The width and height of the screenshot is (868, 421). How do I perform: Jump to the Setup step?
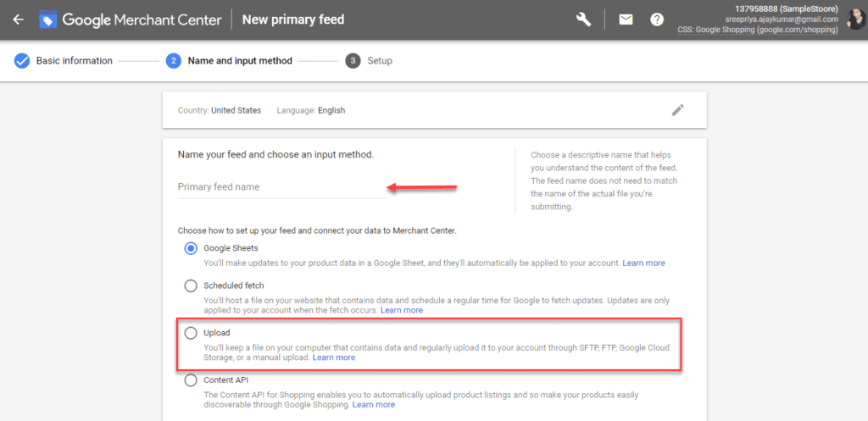pyautogui.click(x=379, y=61)
